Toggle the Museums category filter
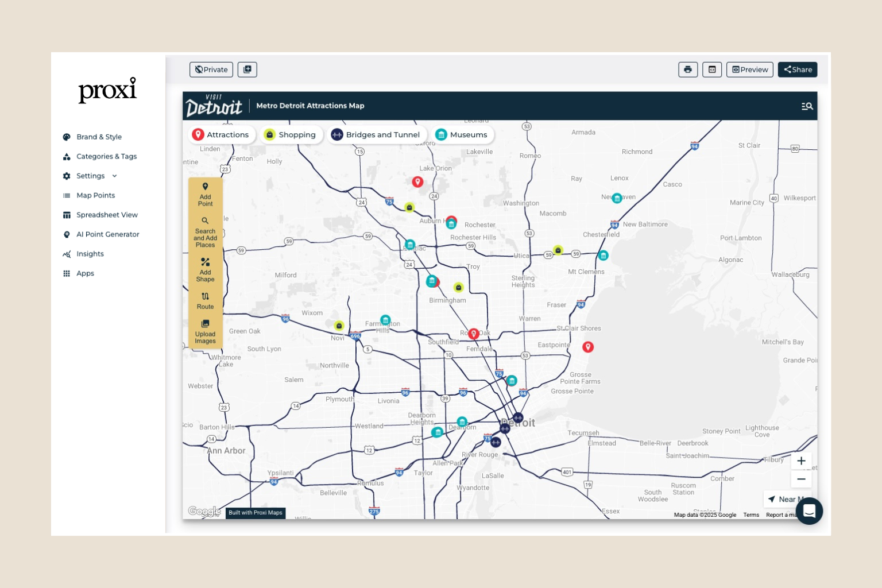 [x=462, y=134]
